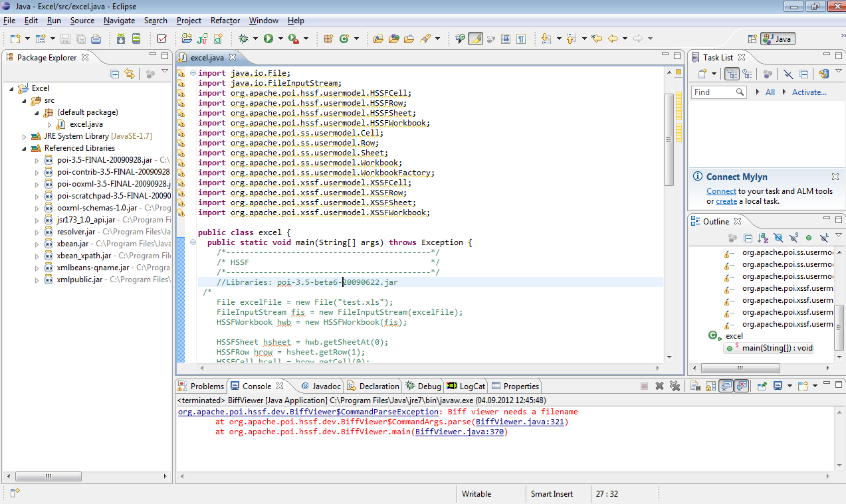Click Collapse All in Outline toolbar
This screenshot has height=504, width=846.
coord(748,237)
